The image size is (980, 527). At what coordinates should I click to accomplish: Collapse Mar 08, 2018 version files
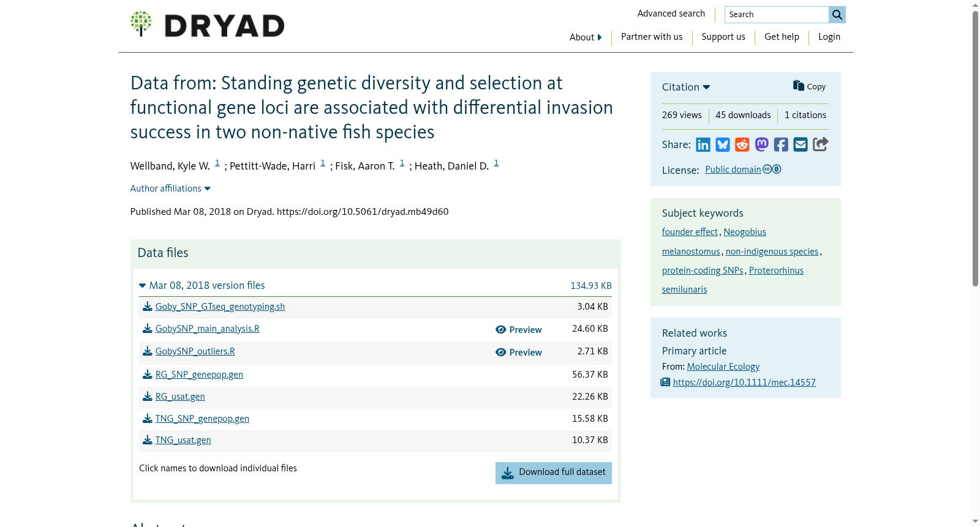202,286
